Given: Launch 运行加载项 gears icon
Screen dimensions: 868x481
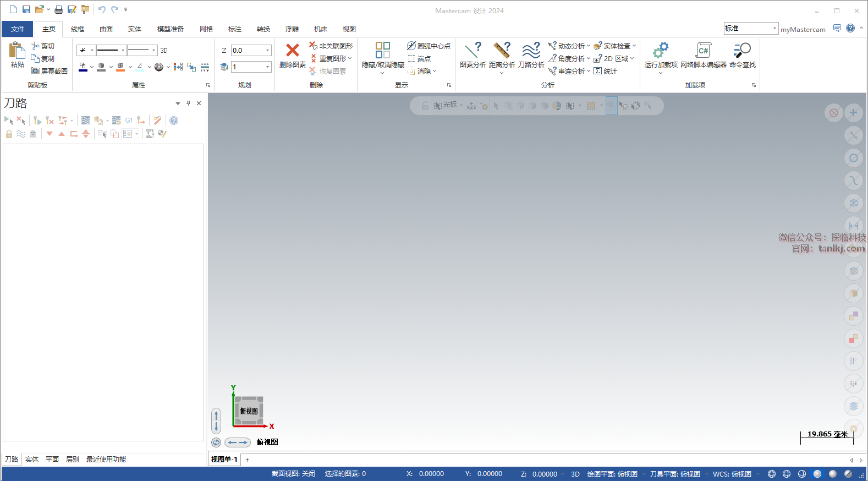Looking at the screenshot, I should tap(661, 51).
